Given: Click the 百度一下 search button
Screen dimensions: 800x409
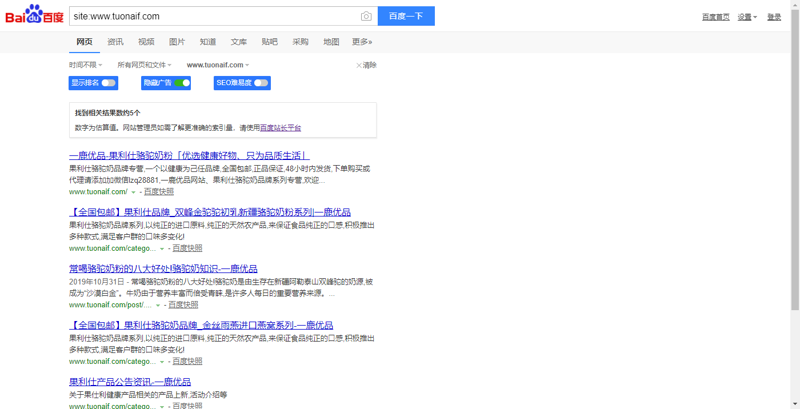Looking at the screenshot, I should (x=406, y=16).
